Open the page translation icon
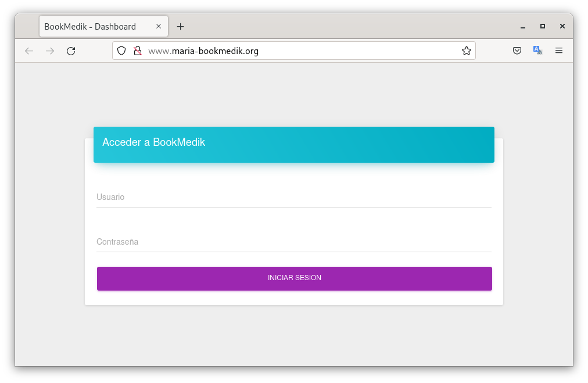588x383 pixels. [537, 51]
